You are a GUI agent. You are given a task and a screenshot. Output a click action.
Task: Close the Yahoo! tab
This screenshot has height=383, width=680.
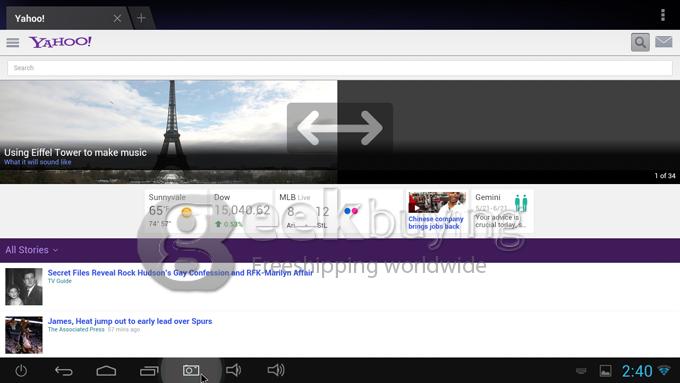tap(117, 18)
